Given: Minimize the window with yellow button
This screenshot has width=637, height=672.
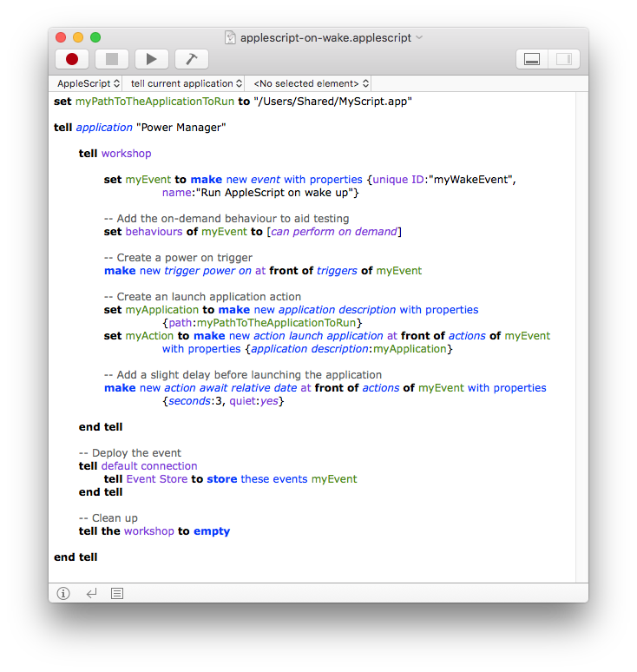Looking at the screenshot, I should pyautogui.click(x=78, y=37).
